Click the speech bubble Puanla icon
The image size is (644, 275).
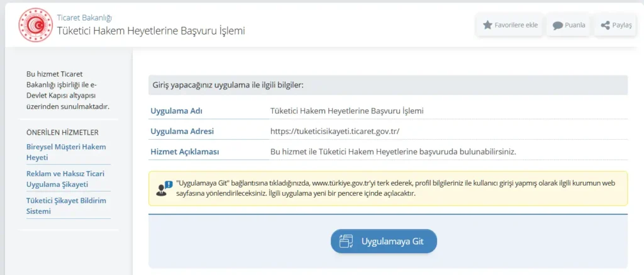(x=557, y=25)
